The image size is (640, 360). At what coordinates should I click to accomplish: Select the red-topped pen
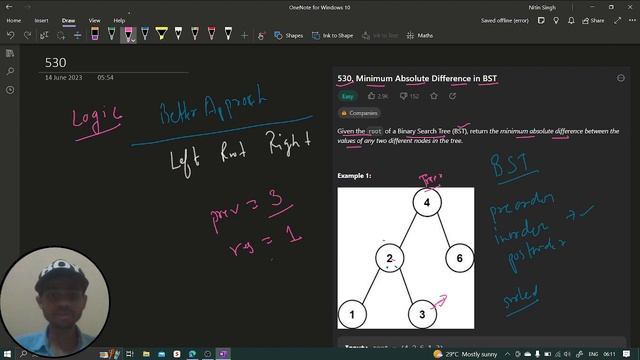(x=211, y=33)
